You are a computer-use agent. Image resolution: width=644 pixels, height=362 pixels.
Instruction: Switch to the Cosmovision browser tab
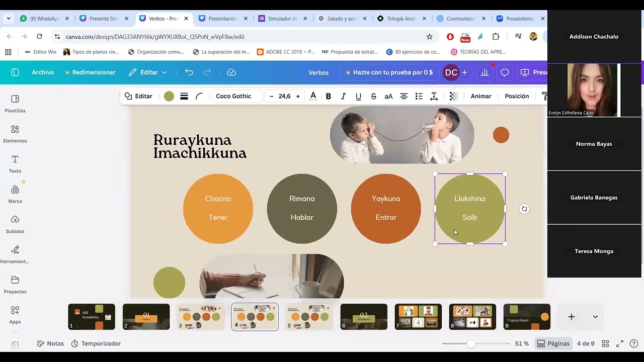point(460,19)
